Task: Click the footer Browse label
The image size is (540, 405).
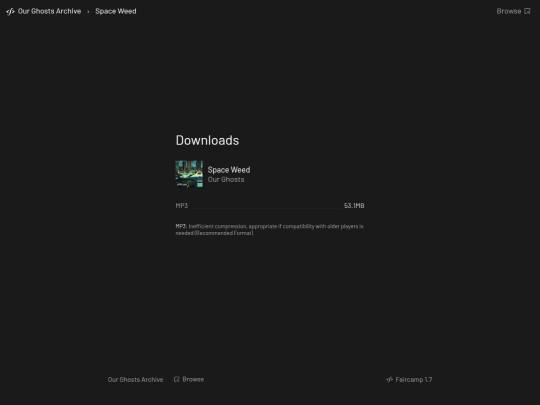Action: pos(193,379)
